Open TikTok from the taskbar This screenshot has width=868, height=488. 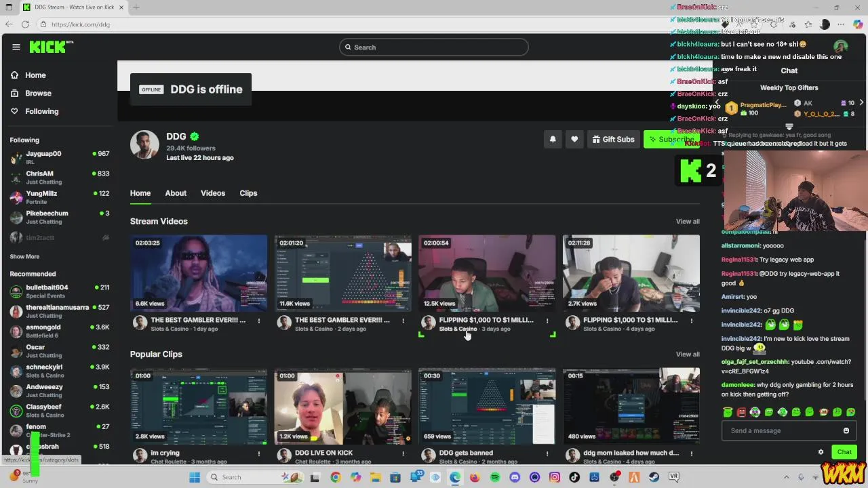[574, 477]
